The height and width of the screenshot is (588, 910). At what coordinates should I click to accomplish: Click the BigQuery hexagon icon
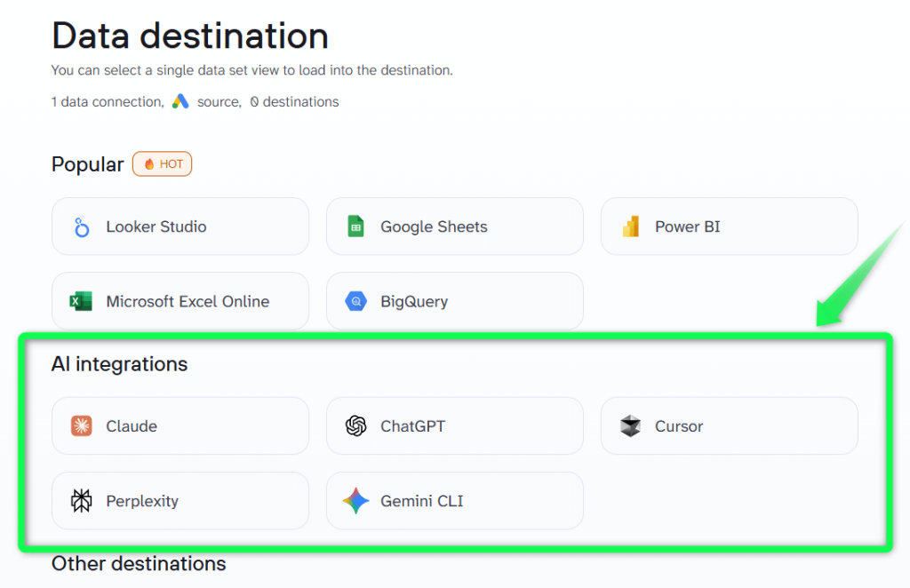click(355, 301)
